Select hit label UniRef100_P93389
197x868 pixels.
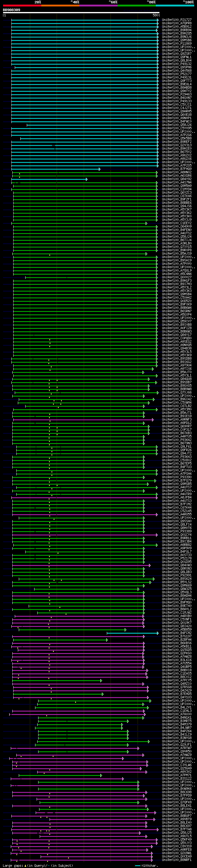[177, 531]
